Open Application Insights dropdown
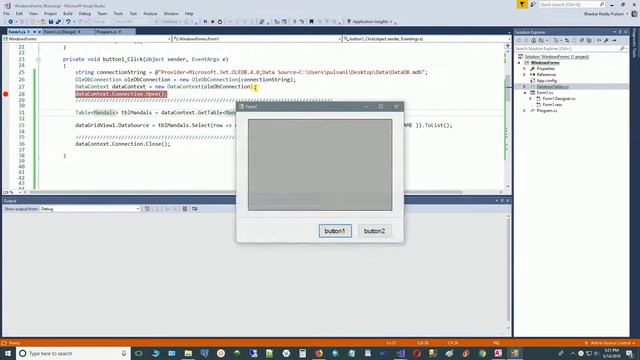 click(x=370, y=22)
